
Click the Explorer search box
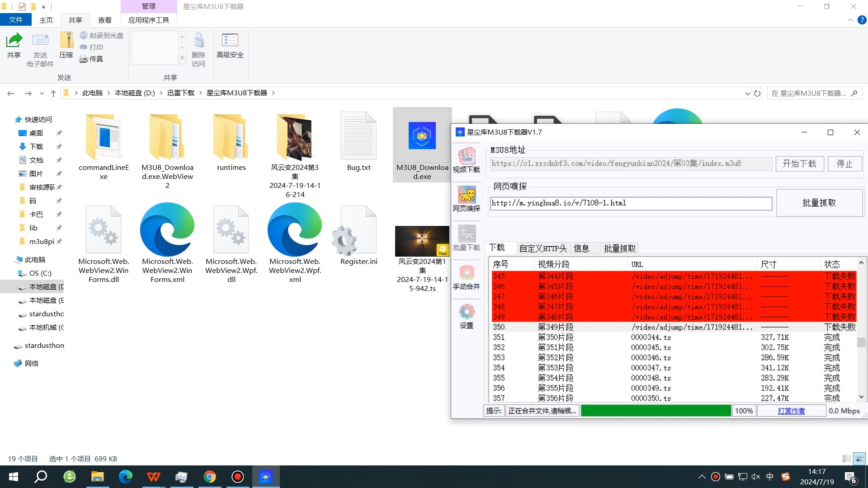[815, 94]
